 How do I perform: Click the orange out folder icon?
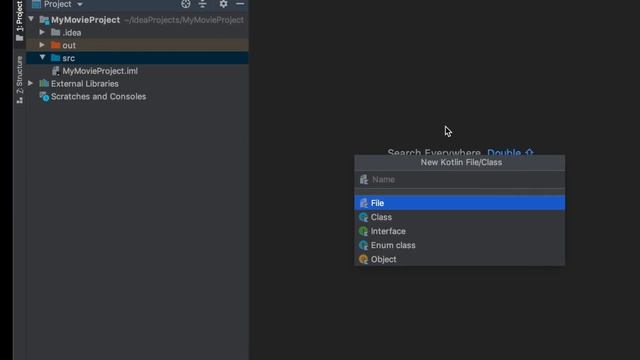tap(56, 45)
